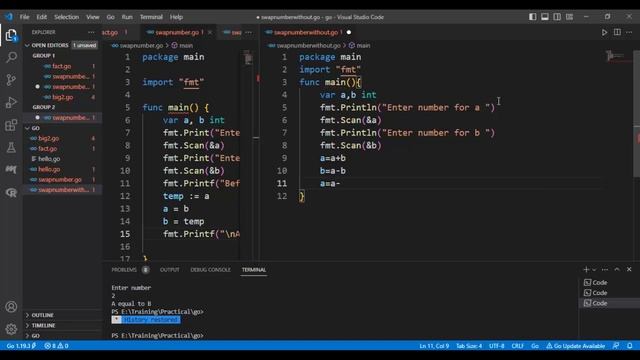Select the swapnumber.go editor tab
This screenshot has width=640, height=360.
(176, 32)
